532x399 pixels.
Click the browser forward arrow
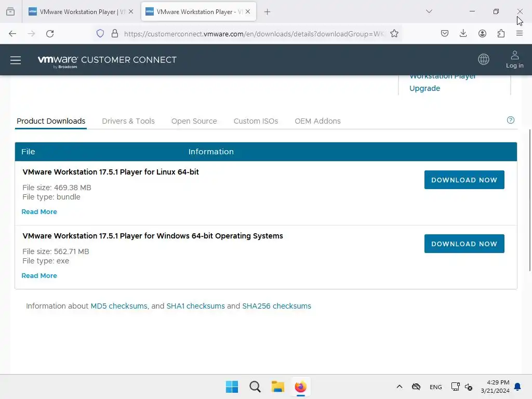click(31, 34)
